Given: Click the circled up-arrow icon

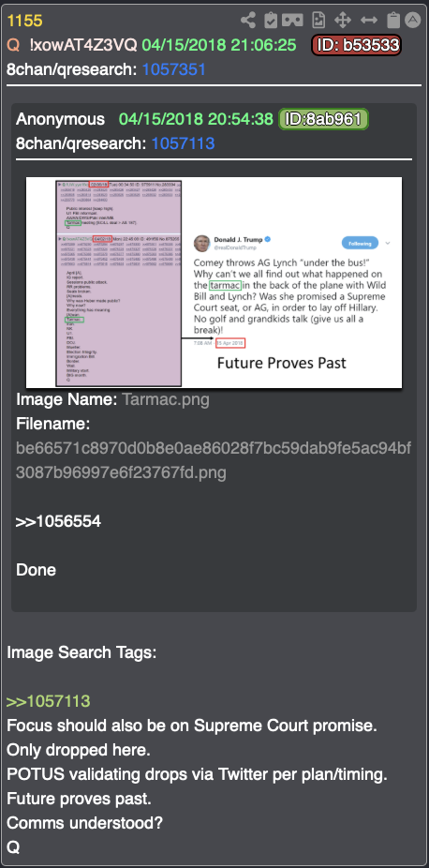Looking at the screenshot, I should pos(413,21).
